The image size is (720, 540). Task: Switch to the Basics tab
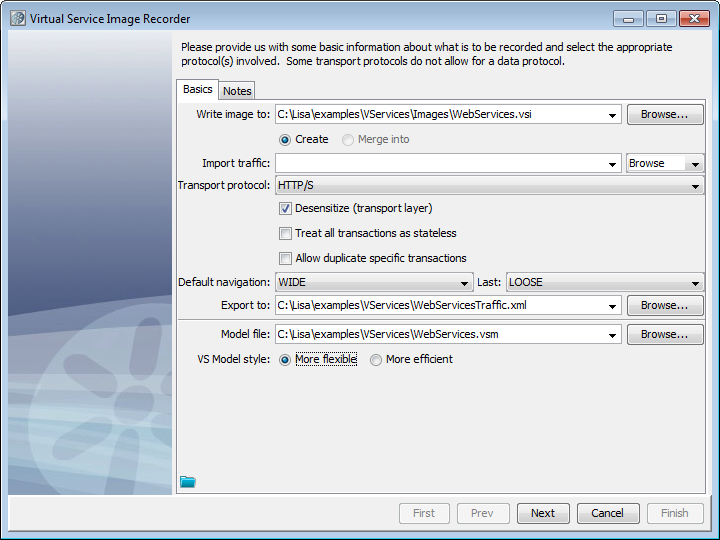tap(197, 90)
